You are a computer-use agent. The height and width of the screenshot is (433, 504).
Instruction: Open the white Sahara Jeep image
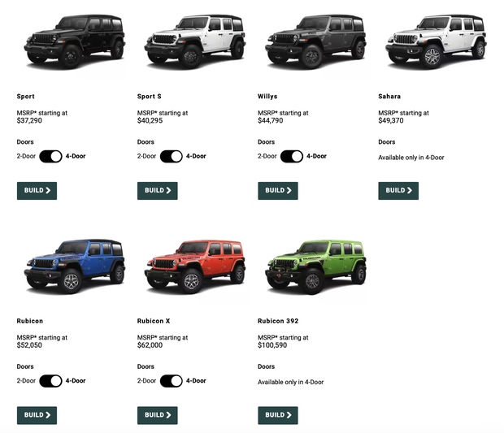pyautogui.click(x=437, y=41)
